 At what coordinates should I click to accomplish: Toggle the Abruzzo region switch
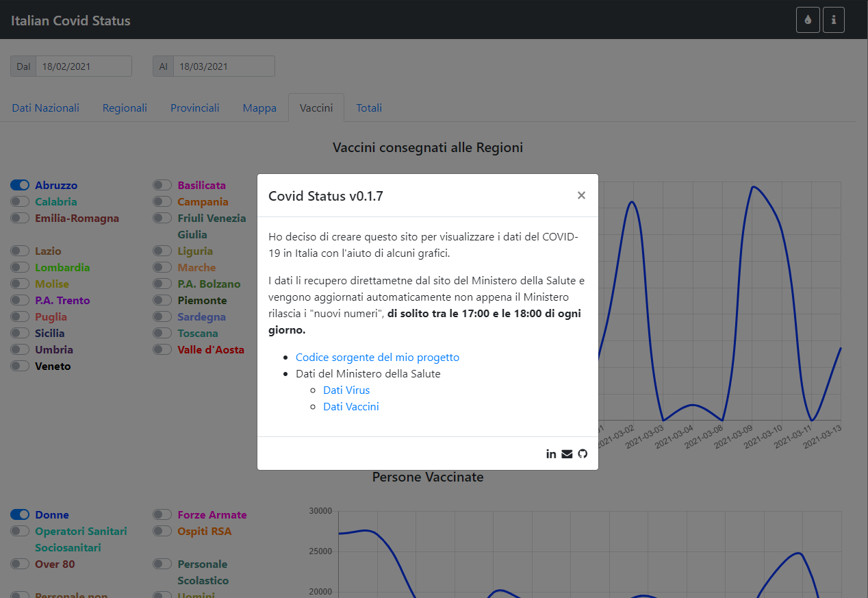[20, 185]
